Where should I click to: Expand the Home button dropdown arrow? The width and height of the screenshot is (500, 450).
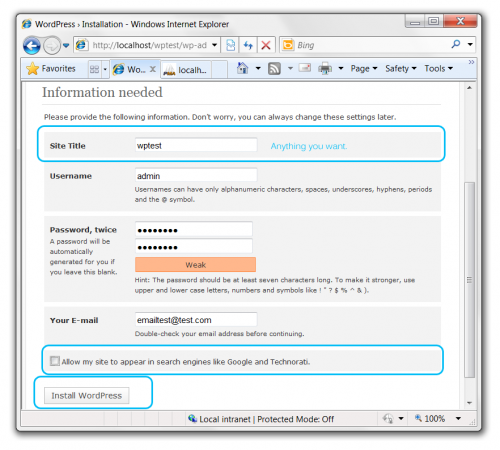[x=258, y=68]
